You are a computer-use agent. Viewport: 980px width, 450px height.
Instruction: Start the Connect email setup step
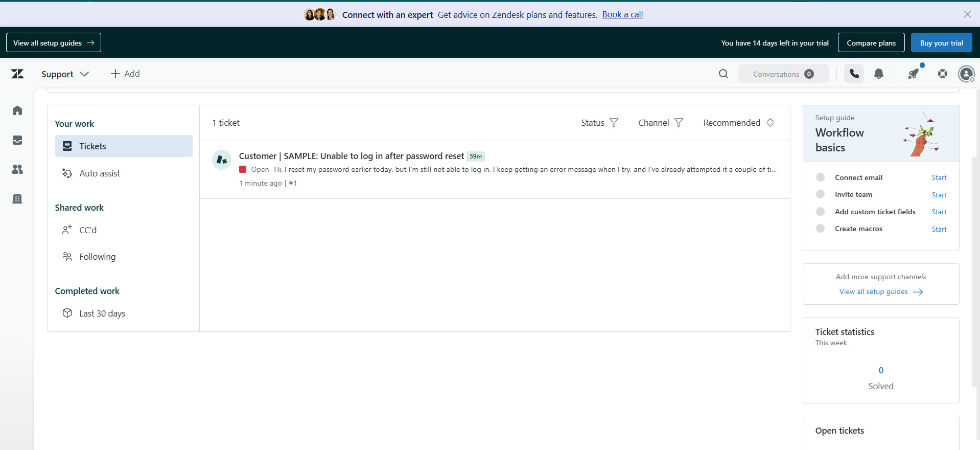[939, 177]
